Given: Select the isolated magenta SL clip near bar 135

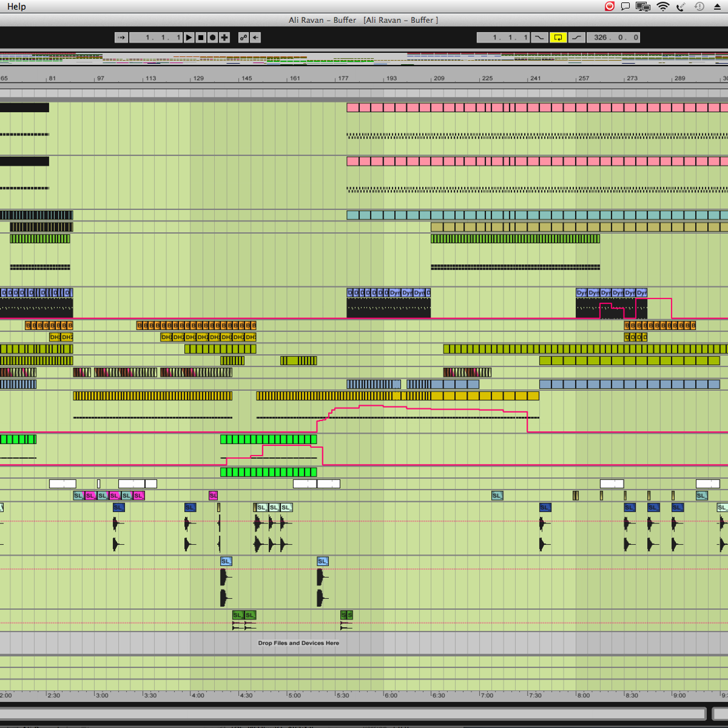Looking at the screenshot, I should pyautogui.click(x=213, y=496).
